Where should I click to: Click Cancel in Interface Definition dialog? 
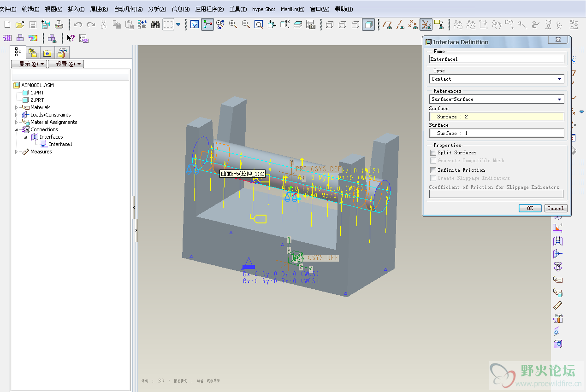tap(555, 208)
